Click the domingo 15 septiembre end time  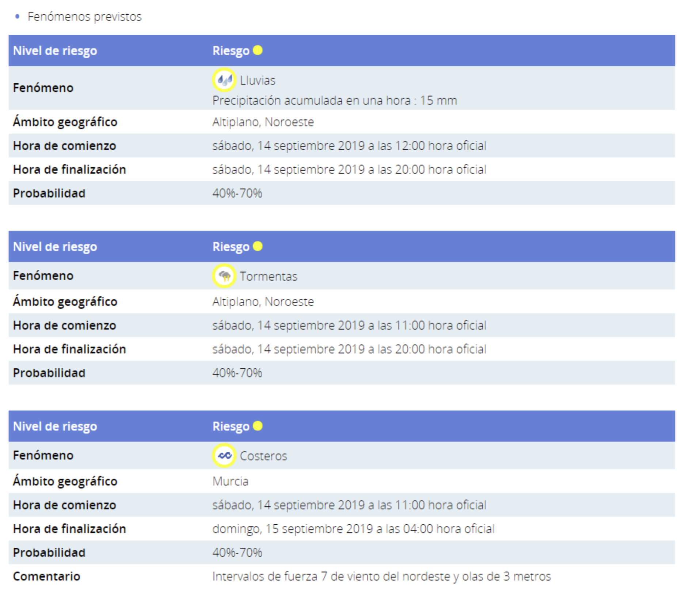353,529
